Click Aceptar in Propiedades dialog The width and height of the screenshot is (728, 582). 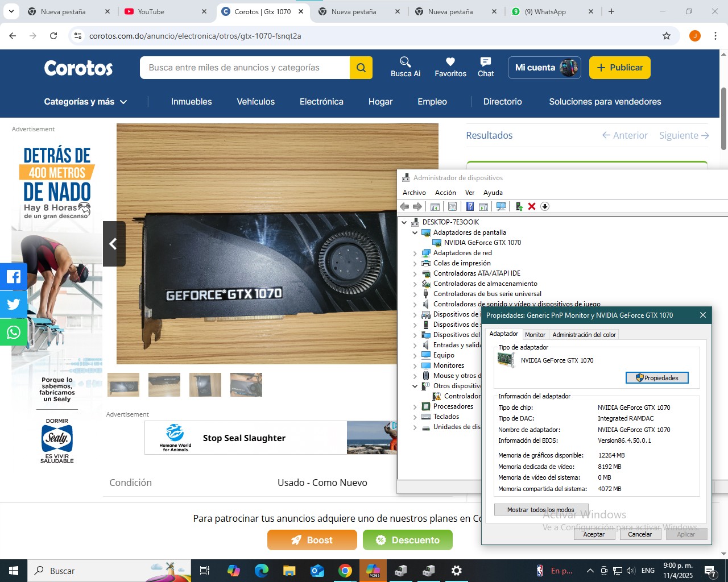point(594,534)
